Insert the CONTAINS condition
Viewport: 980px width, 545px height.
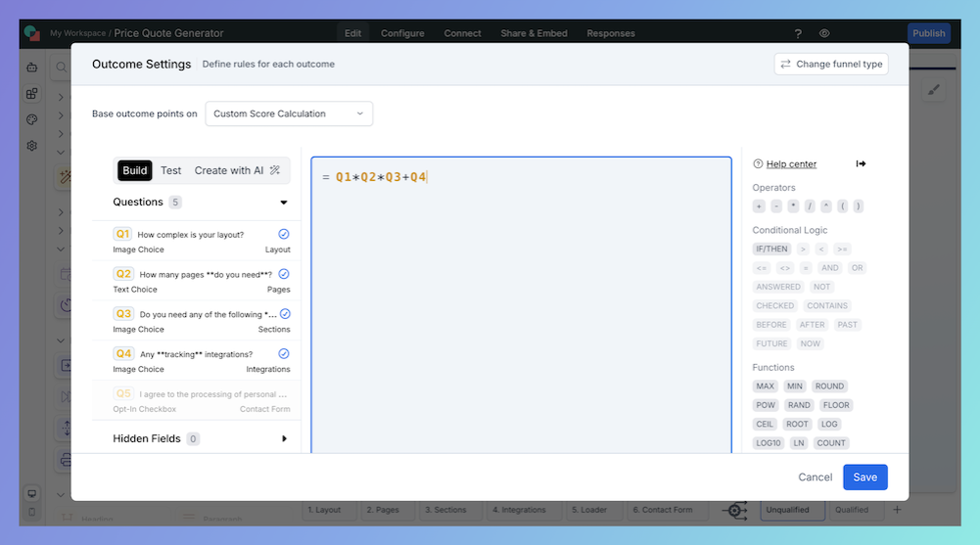(x=827, y=306)
